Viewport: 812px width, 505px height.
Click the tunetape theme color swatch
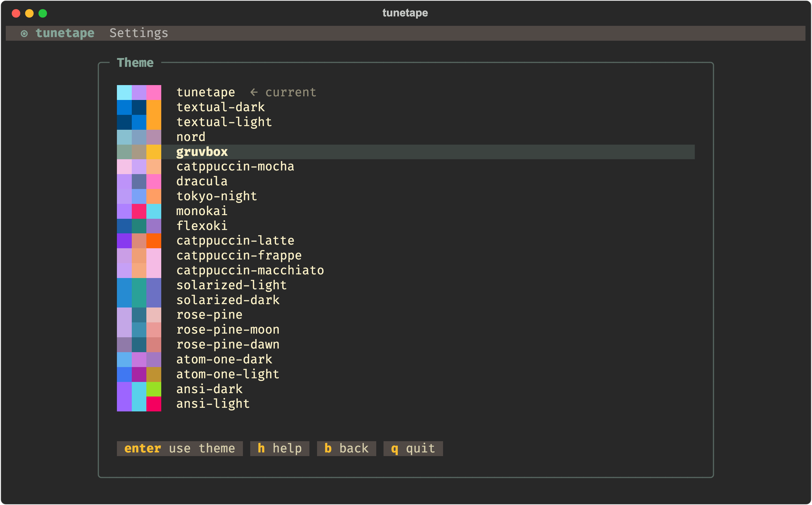tap(139, 92)
